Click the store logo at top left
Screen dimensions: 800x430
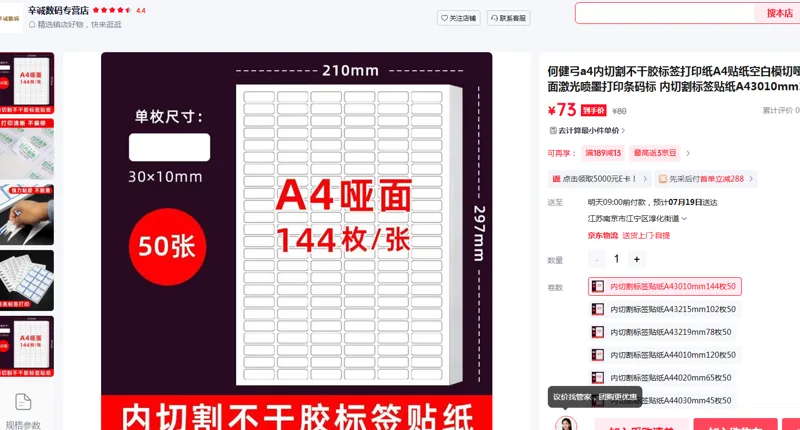[x=10, y=18]
